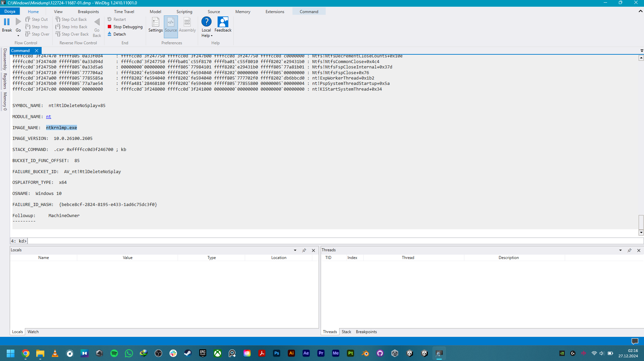The image size is (644, 361).
Task: Click the TID column header in Threads
Action: pyautogui.click(x=328, y=258)
